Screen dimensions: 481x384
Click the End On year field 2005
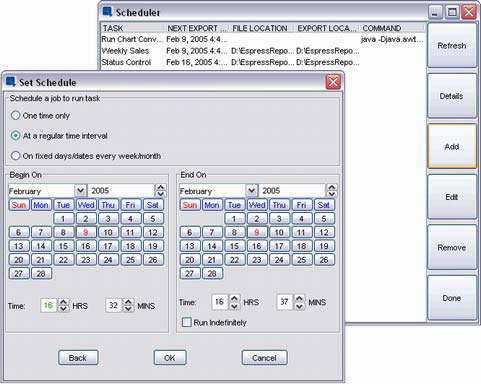pyautogui.click(x=292, y=191)
